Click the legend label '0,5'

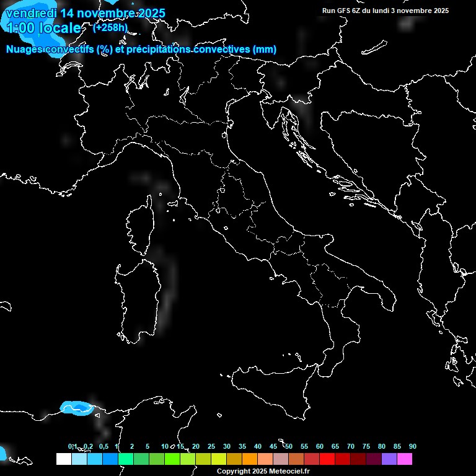pyautogui.click(x=104, y=446)
